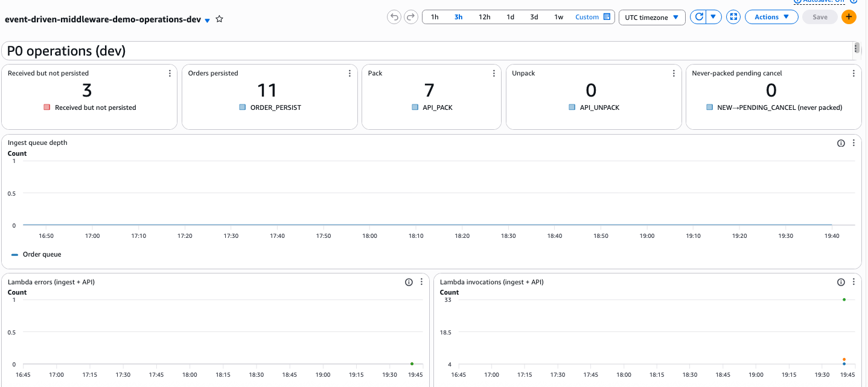Select the 3d time range
Screen dimensions: 868x387
[x=534, y=17]
